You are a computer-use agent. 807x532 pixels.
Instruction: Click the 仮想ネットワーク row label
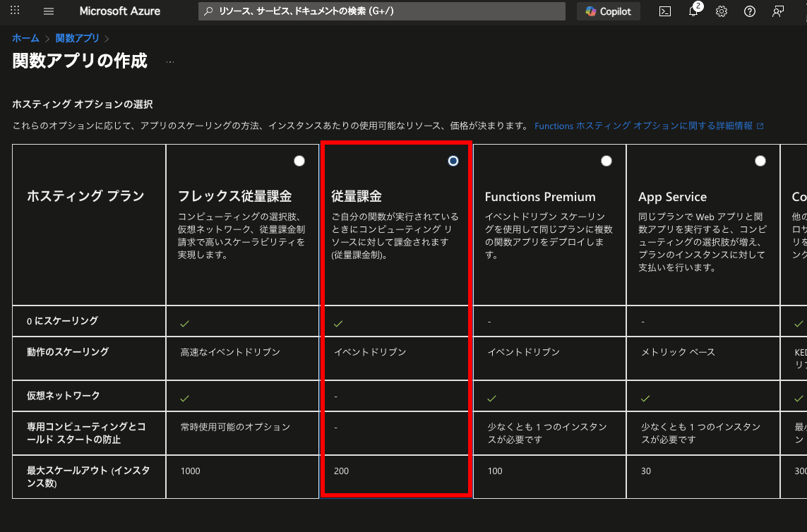(x=64, y=395)
